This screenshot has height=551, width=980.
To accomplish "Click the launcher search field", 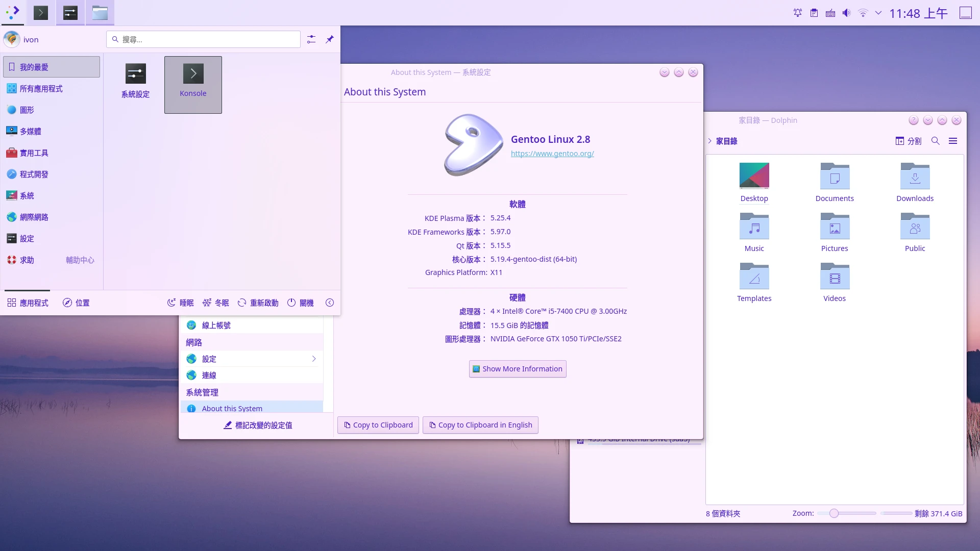I will click(204, 39).
